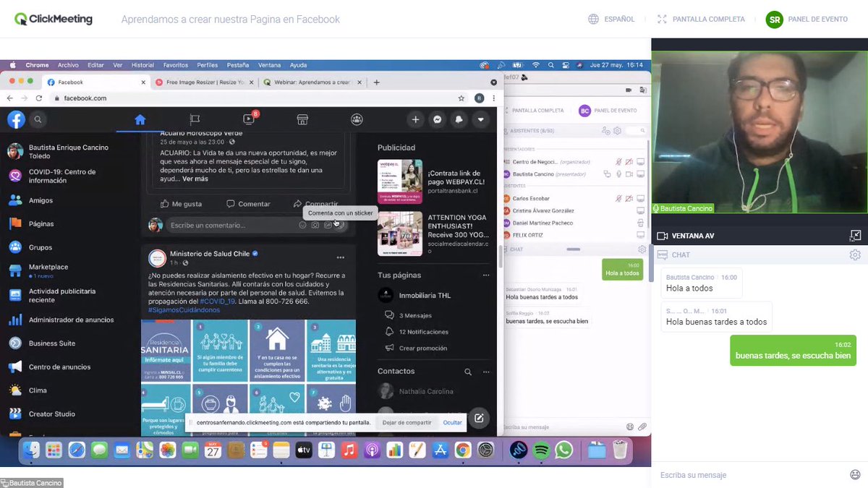Open WhatsApp in the Dock
868x488 pixels.
point(564,450)
